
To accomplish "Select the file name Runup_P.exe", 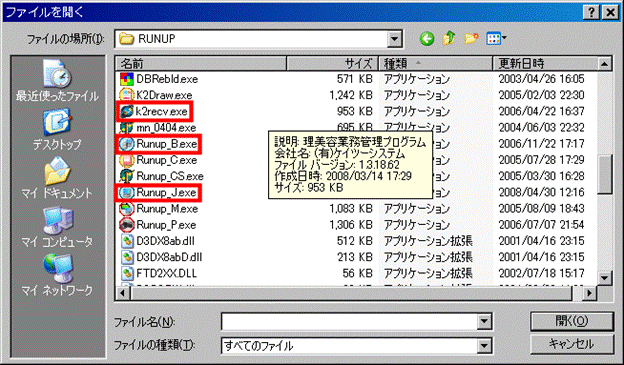I will point(166,225).
